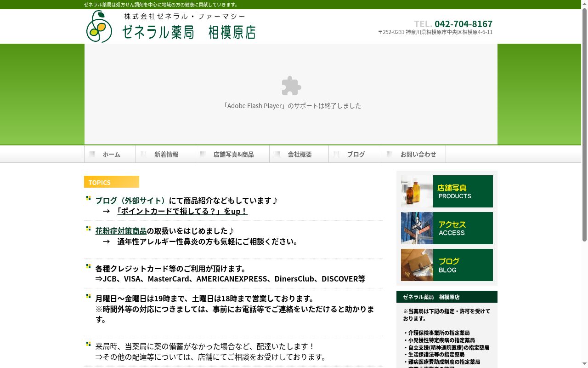Click the 介護保険事業所の指定薬局 list entry

tap(436, 333)
